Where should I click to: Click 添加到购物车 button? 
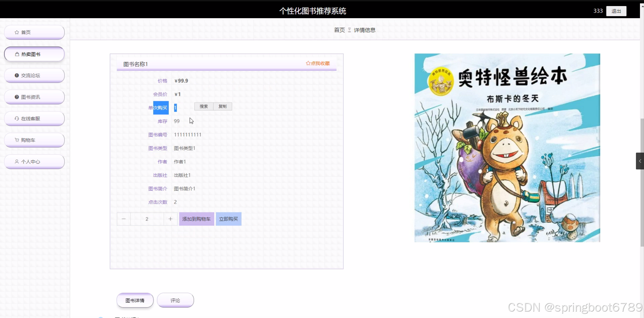(x=196, y=219)
